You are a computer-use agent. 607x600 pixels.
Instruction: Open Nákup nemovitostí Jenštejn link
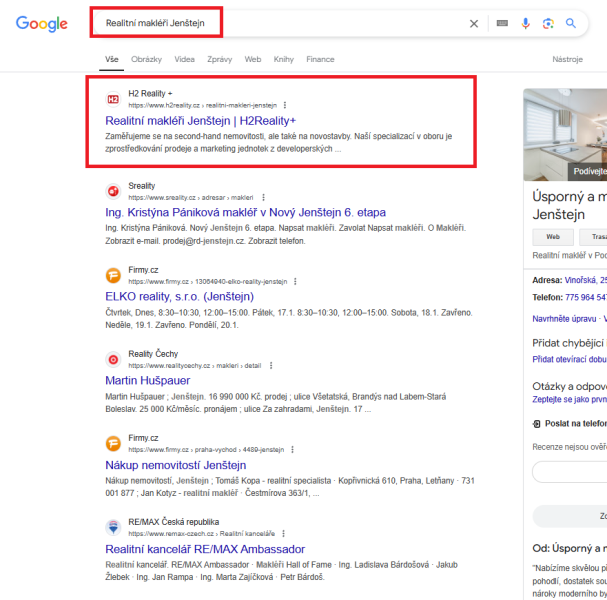click(x=176, y=465)
